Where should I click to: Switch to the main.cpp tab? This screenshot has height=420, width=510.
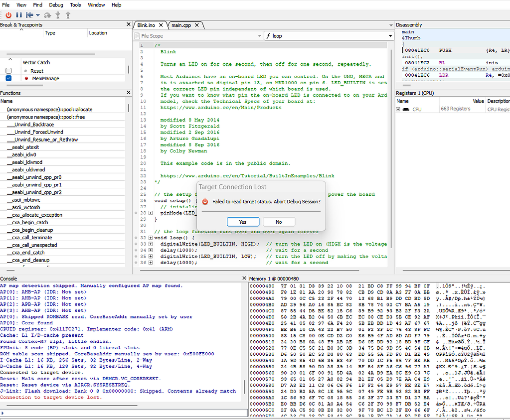click(181, 25)
